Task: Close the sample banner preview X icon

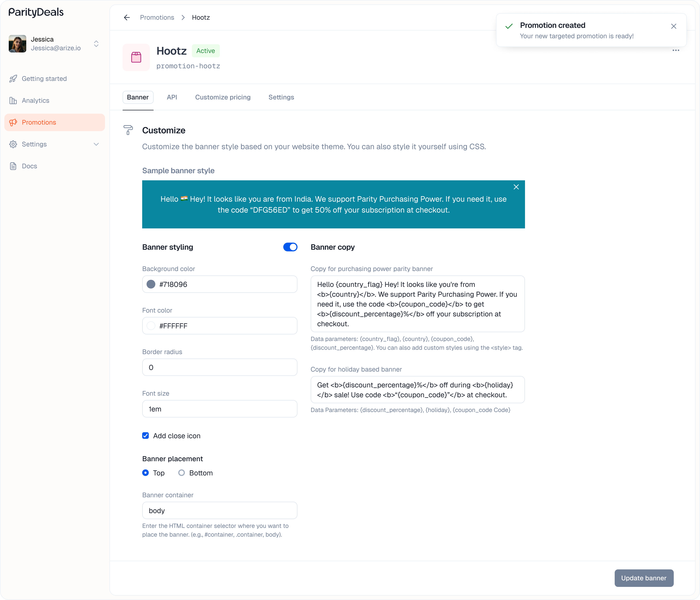Action: tap(516, 187)
